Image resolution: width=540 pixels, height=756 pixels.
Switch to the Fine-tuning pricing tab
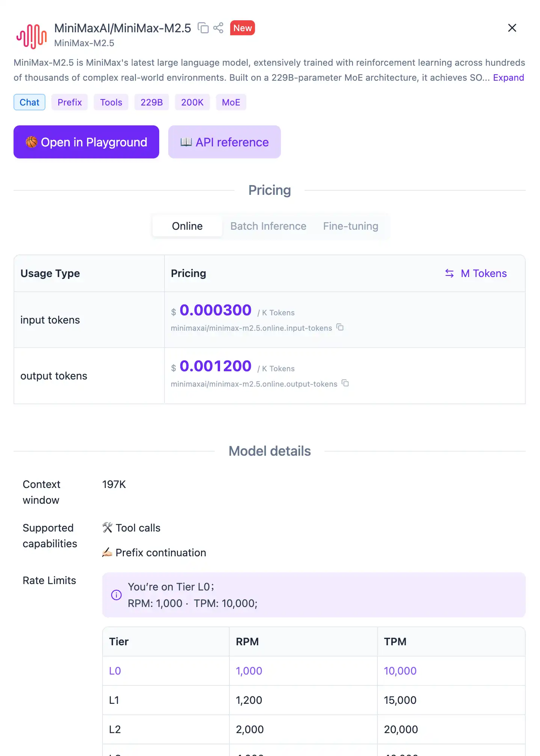tap(350, 226)
